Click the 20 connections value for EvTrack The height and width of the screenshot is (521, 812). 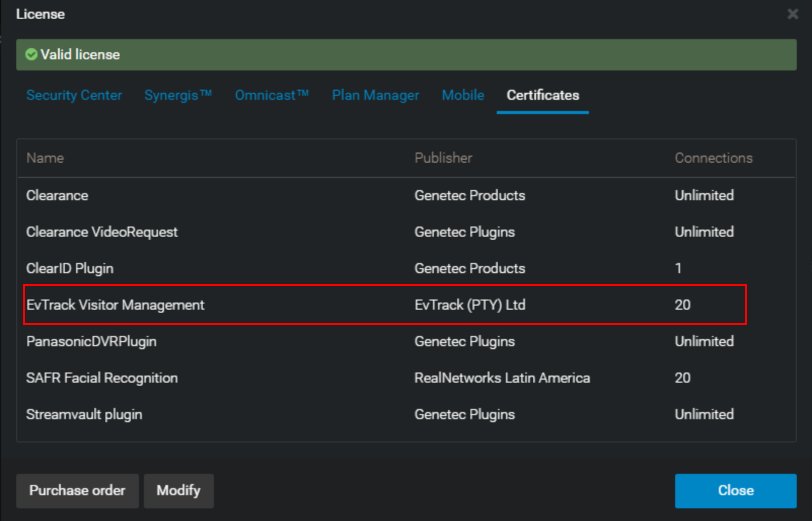pyautogui.click(x=683, y=305)
